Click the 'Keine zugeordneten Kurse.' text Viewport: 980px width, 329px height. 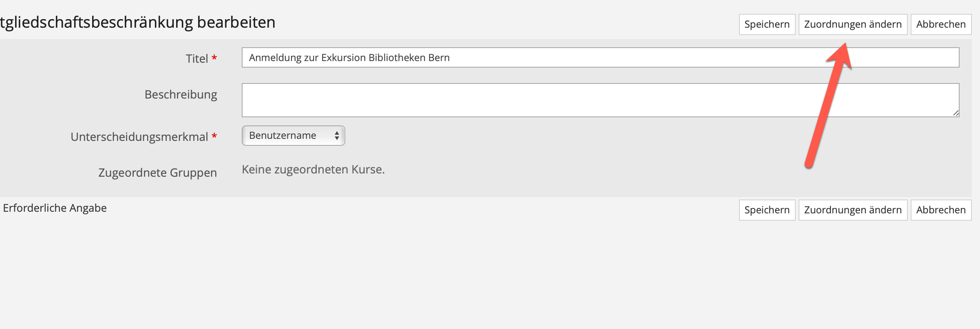[313, 169]
